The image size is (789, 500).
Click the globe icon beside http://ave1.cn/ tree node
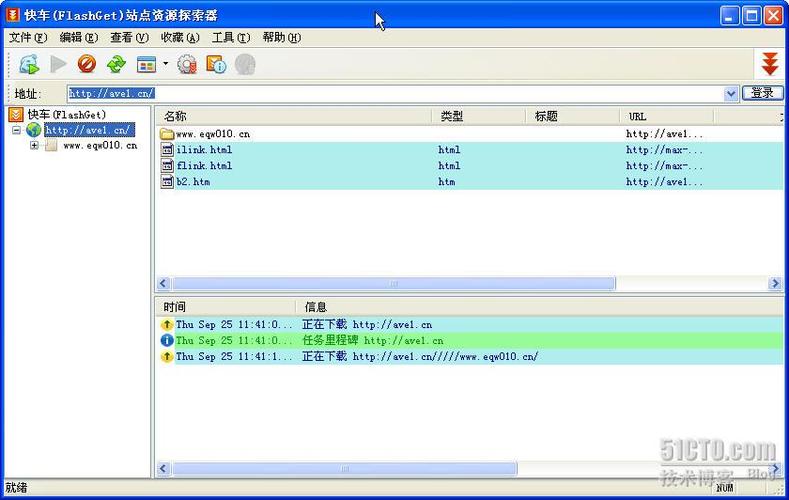[x=34, y=130]
